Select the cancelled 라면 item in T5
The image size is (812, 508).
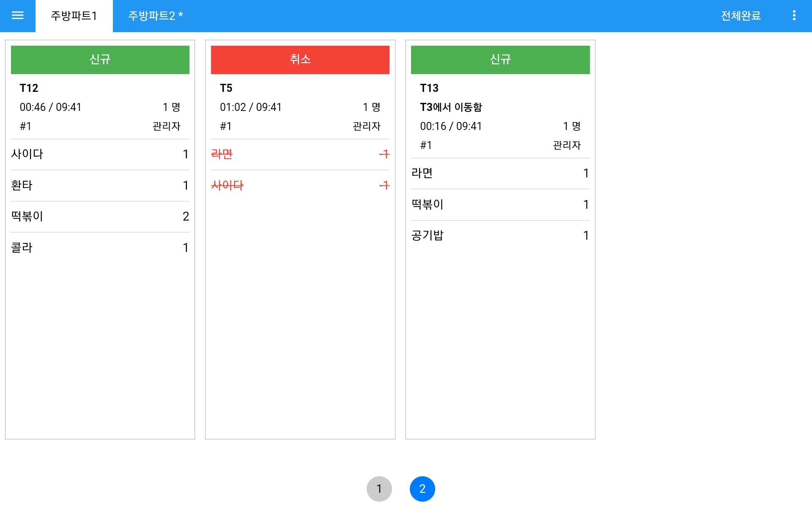300,155
